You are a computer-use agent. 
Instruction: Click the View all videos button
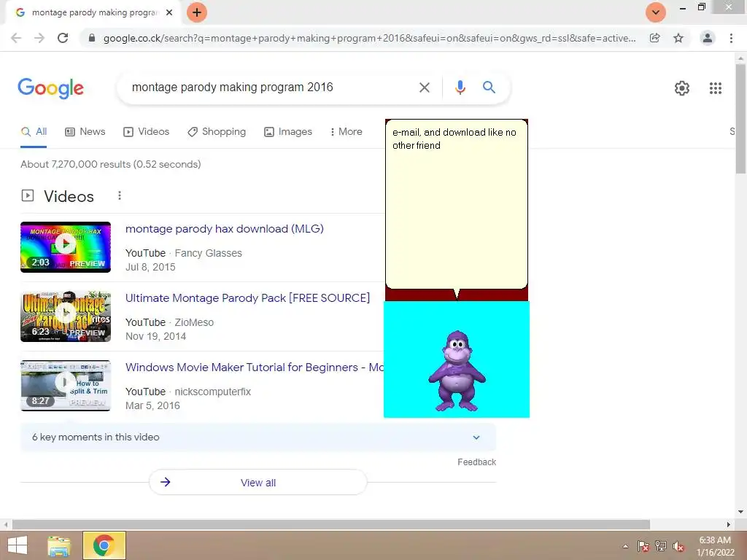coord(258,483)
